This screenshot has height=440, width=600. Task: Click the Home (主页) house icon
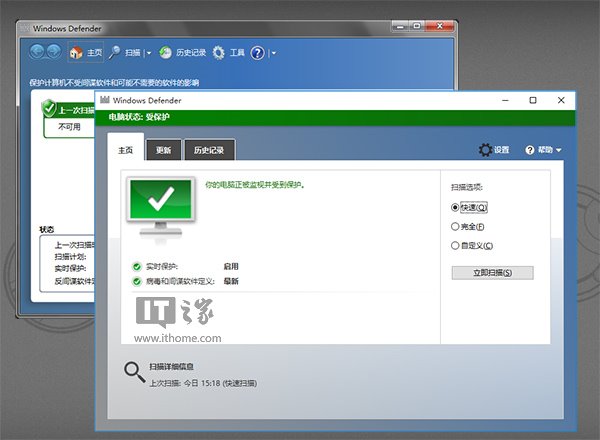click(x=76, y=52)
